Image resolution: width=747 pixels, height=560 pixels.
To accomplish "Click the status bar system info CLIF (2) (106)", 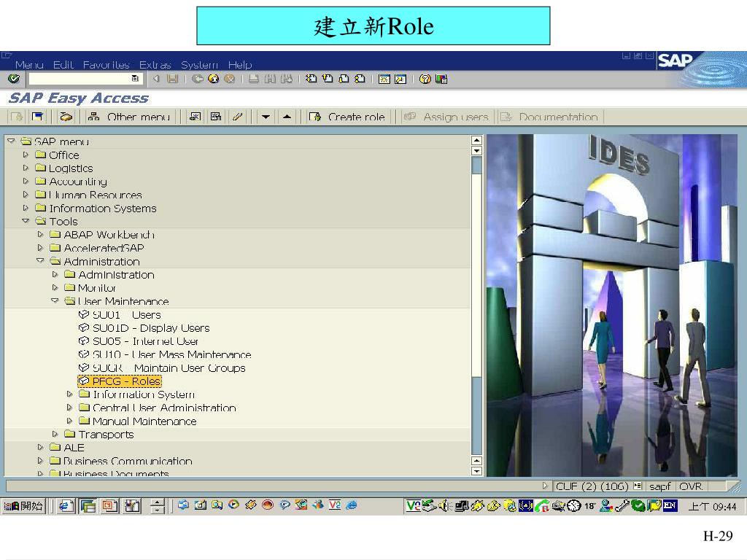I will tap(592, 486).
